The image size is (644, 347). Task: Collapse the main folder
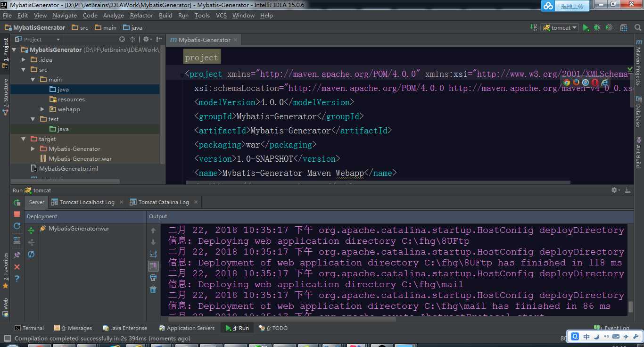33,79
